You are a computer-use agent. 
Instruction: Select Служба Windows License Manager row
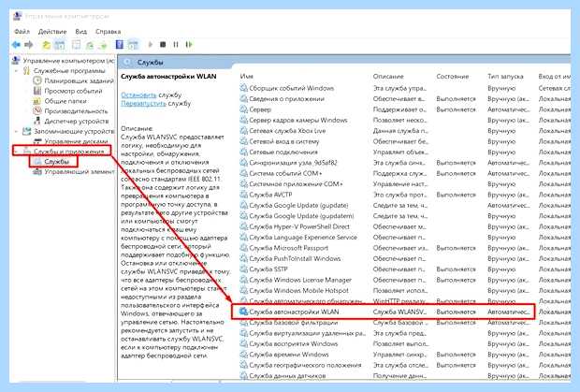(300, 280)
